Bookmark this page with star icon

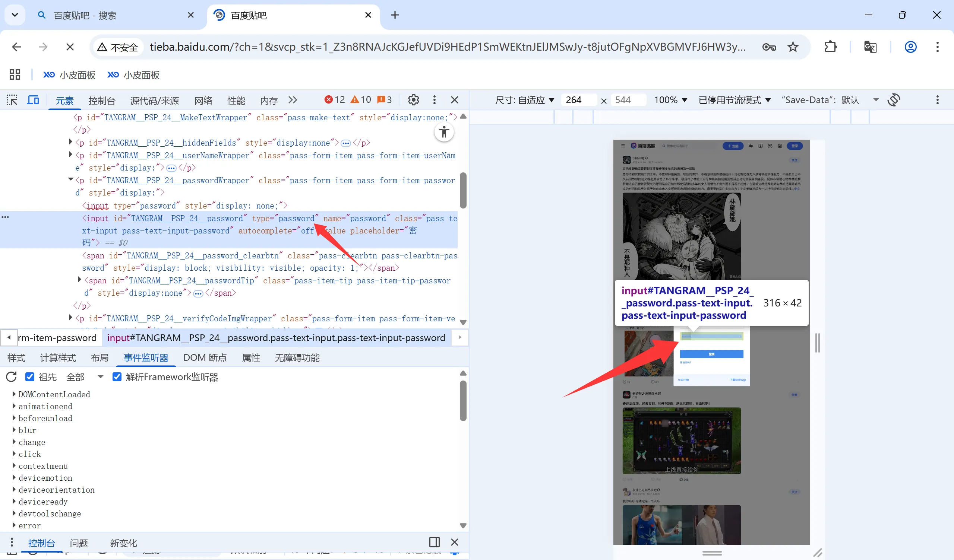(x=793, y=47)
